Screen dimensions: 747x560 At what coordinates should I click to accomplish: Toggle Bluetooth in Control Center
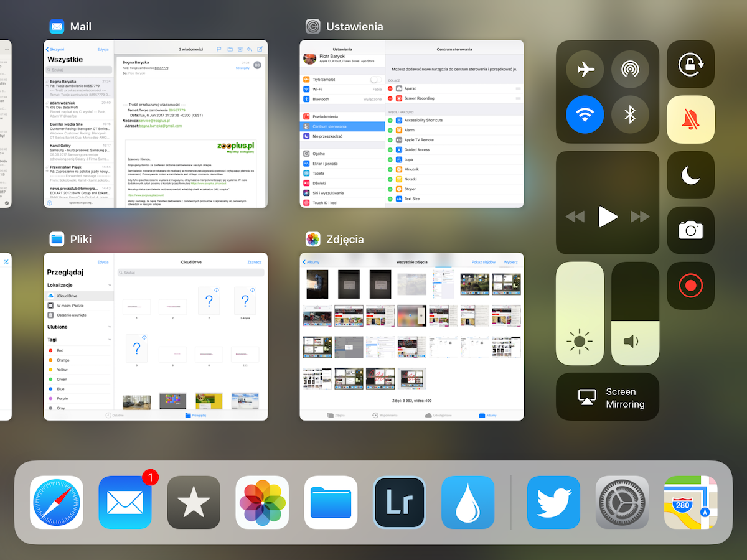pyautogui.click(x=630, y=114)
